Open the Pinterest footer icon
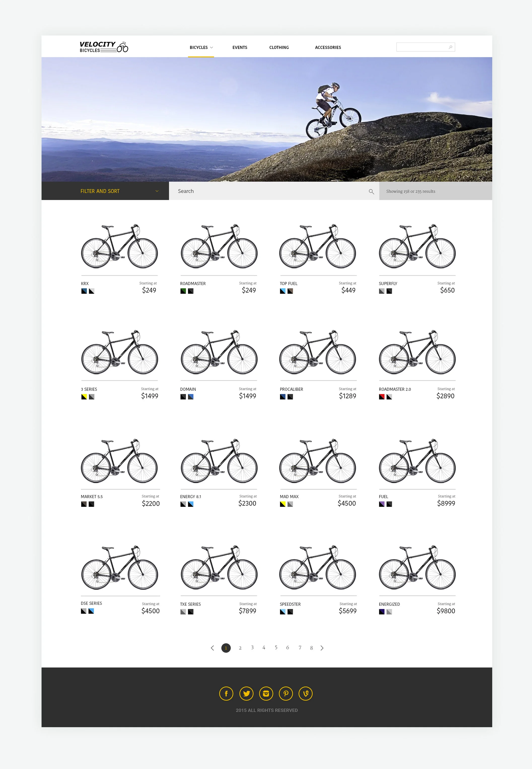Screen dimensions: 532x769 click(286, 694)
